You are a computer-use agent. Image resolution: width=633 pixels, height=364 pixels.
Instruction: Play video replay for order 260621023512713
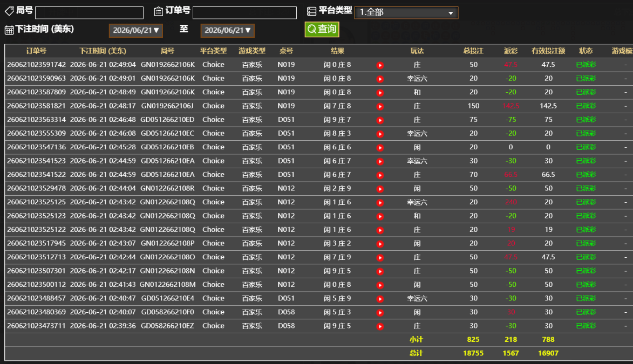(x=380, y=257)
